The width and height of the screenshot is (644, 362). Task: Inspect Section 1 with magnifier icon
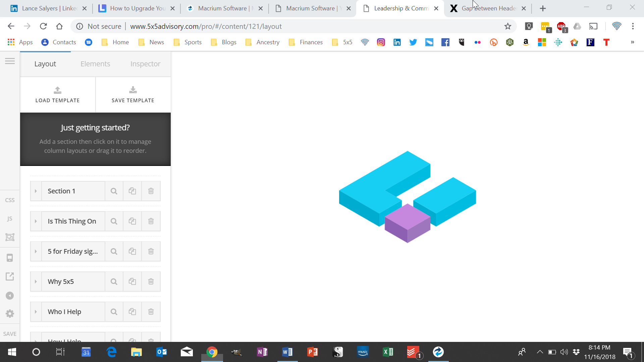pyautogui.click(x=114, y=191)
